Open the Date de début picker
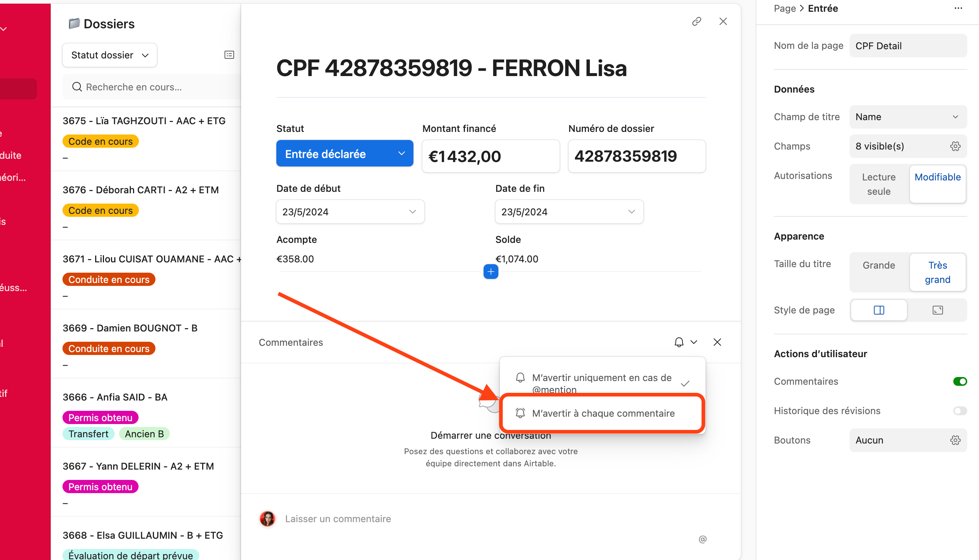Image resolution: width=979 pixels, height=560 pixels. coord(350,212)
